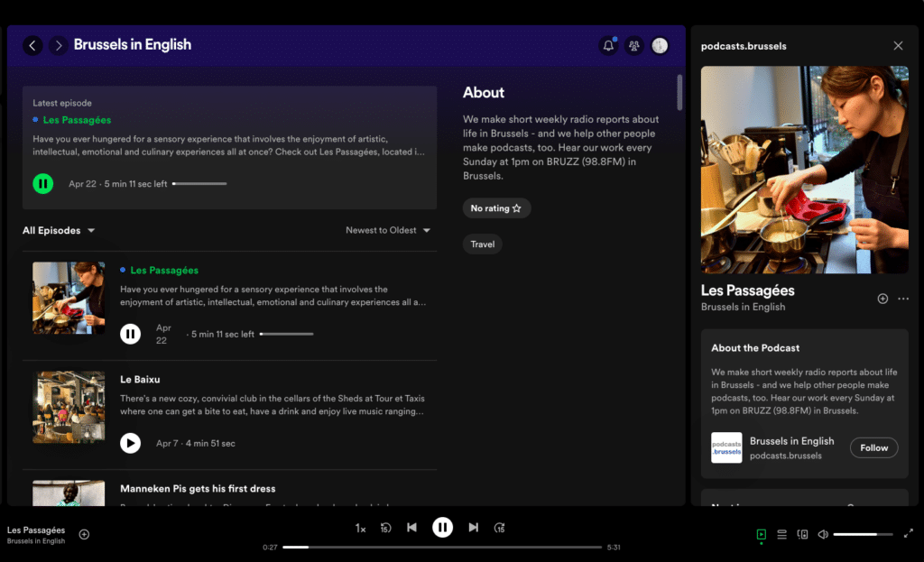Click the Brussels in English page title

pos(132,45)
